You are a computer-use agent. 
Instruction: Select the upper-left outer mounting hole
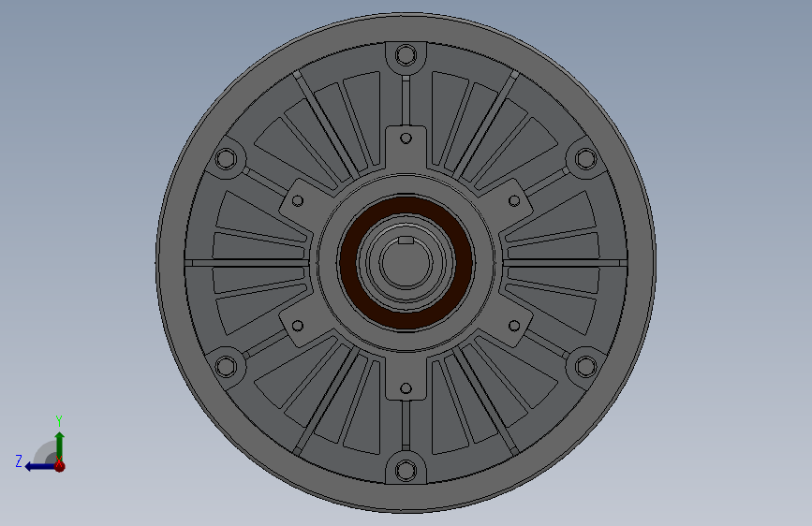(226, 158)
